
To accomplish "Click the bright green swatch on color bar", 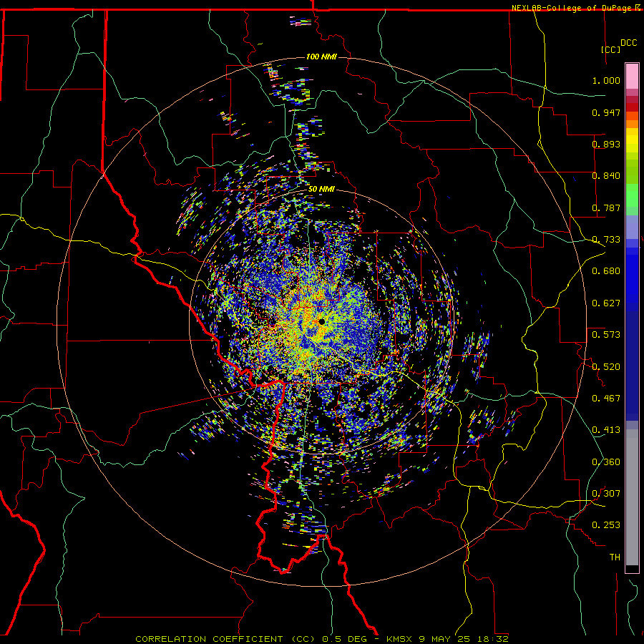I will click(632, 195).
